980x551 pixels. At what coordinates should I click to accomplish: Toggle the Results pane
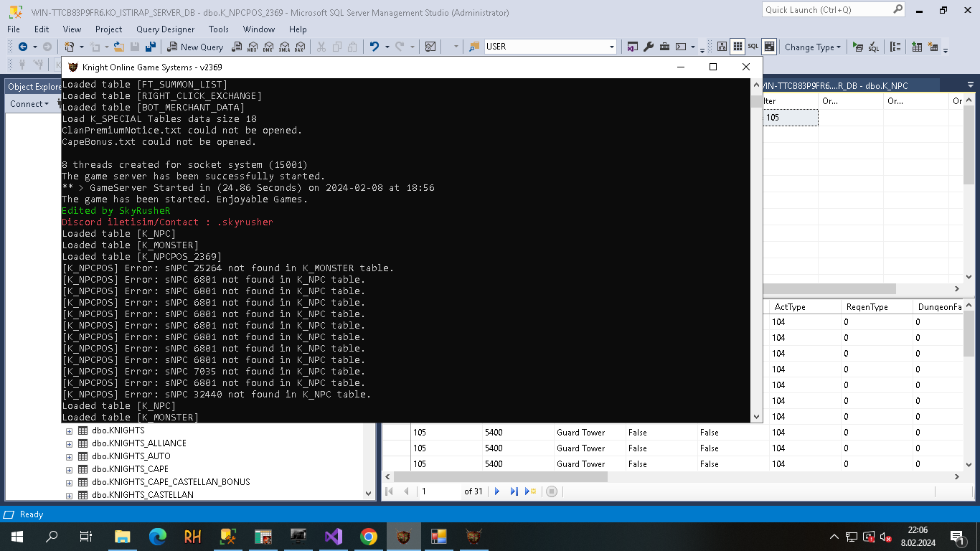coord(769,47)
